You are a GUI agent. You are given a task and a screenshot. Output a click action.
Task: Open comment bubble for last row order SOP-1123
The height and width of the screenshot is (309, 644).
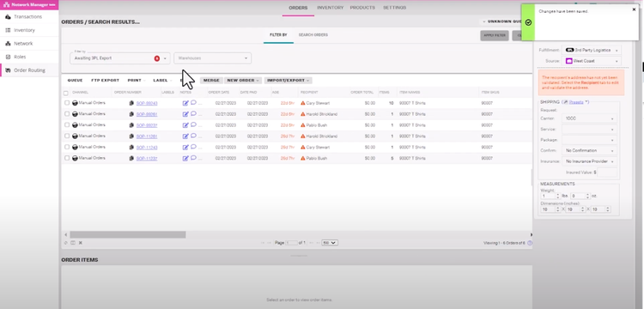pos(193,158)
